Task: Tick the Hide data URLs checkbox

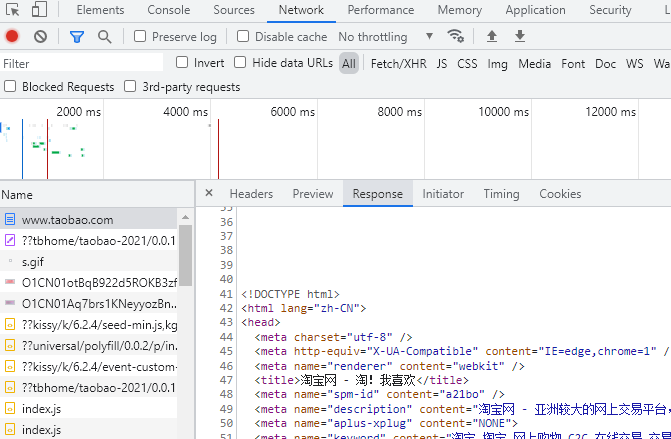Action: click(x=242, y=63)
